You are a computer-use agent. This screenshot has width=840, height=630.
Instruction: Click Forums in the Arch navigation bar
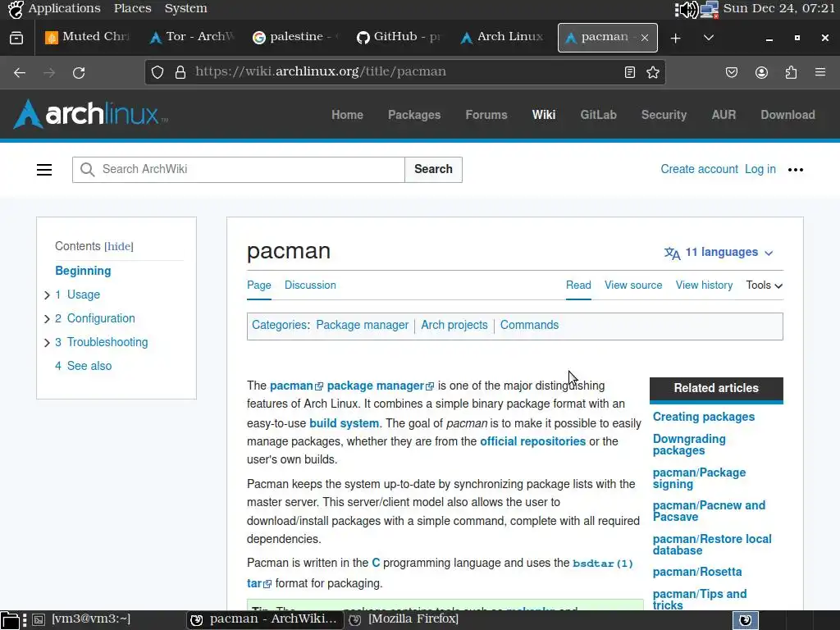pos(486,115)
